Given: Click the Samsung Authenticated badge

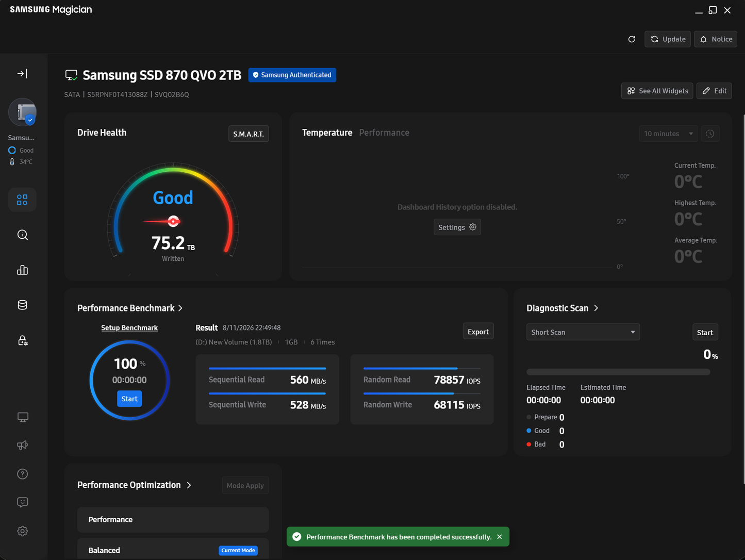Looking at the screenshot, I should pos(292,75).
